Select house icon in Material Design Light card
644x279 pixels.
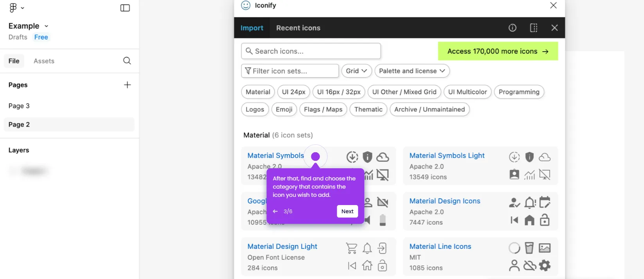pyautogui.click(x=367, y=266)
